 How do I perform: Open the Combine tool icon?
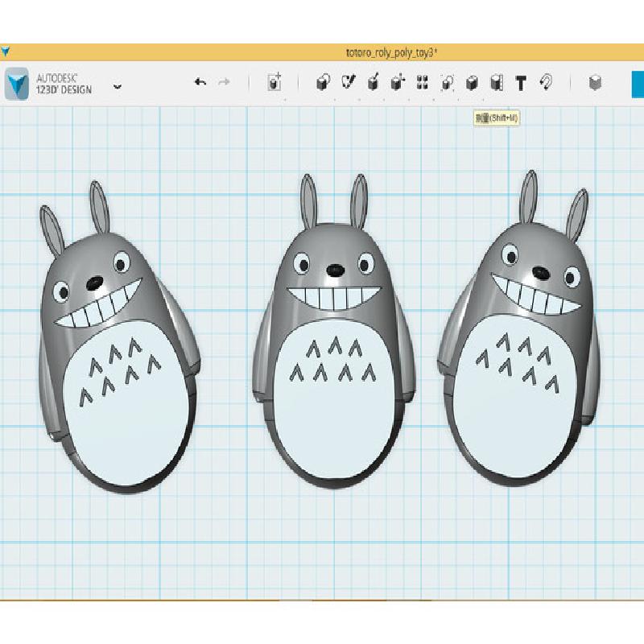click(x=472, y=83)
